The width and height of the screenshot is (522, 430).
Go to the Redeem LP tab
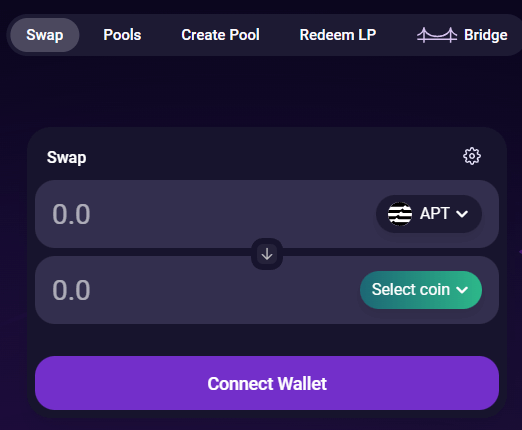click(x=338, y=35)
